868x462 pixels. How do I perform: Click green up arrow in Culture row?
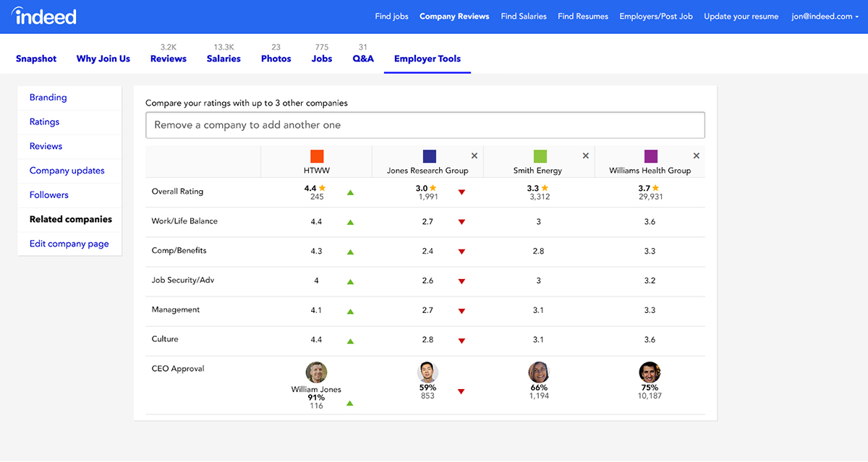tap(350, 341)
